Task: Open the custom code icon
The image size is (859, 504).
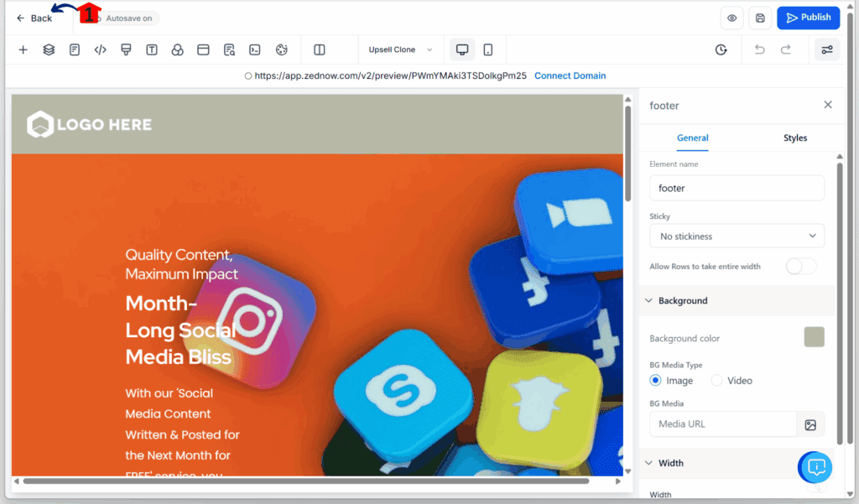Action: 101,49
